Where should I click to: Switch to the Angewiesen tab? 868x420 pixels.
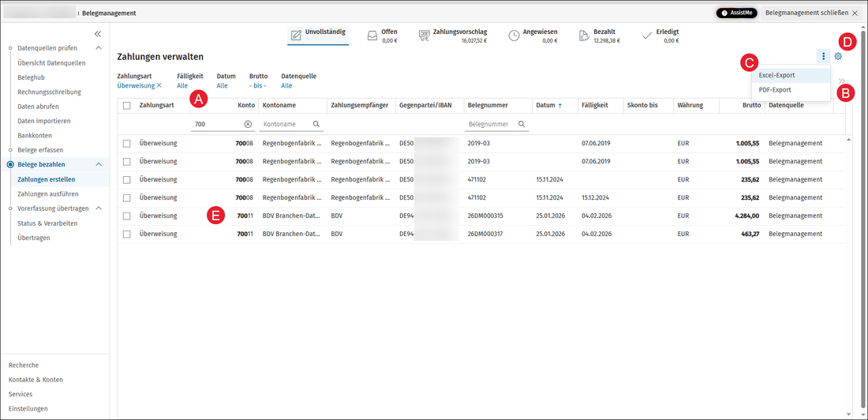(533, 36)
